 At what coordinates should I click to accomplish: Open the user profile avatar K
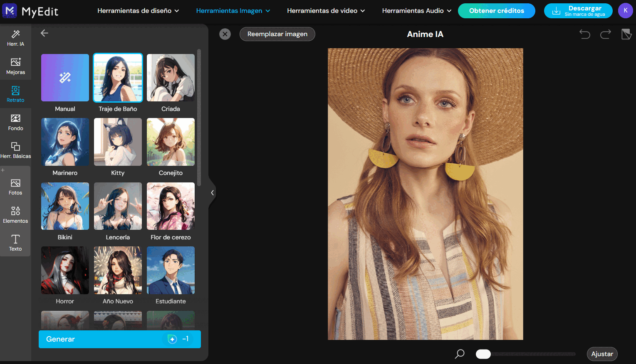626,11
